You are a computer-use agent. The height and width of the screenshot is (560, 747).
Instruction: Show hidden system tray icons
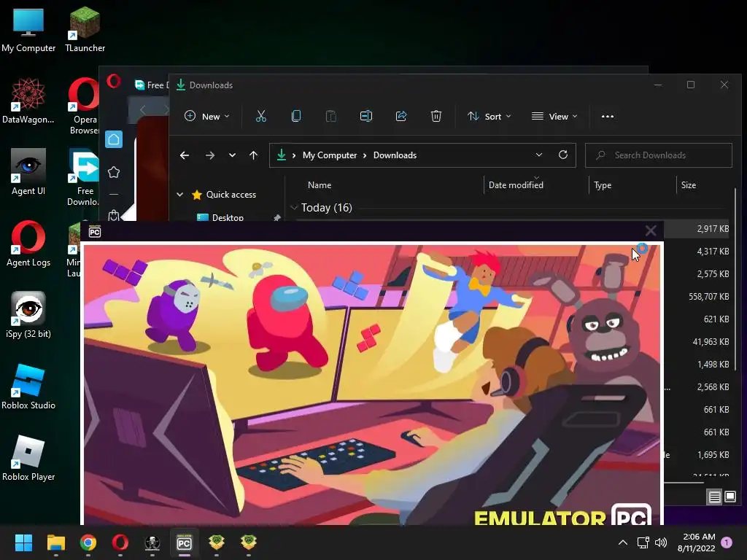(623, 542)
